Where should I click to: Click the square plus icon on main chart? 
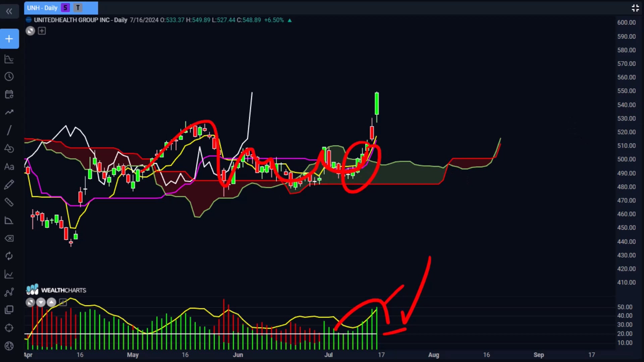(42, 31)
